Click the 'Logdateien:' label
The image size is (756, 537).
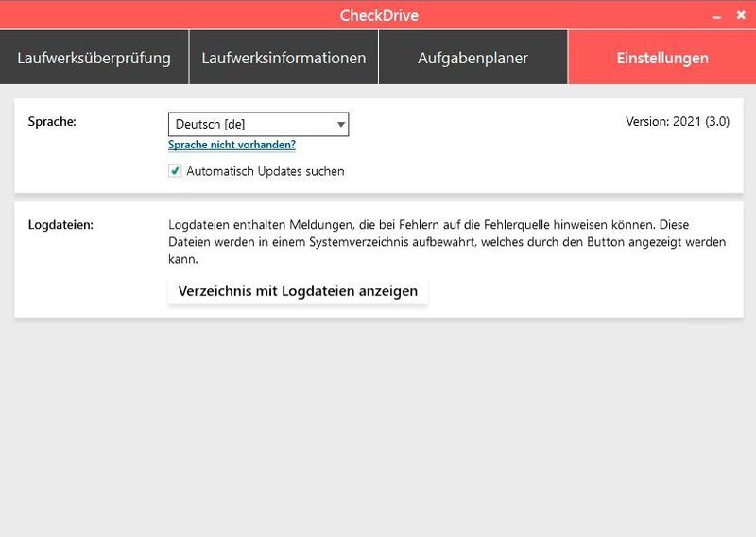tap(60, 225)
